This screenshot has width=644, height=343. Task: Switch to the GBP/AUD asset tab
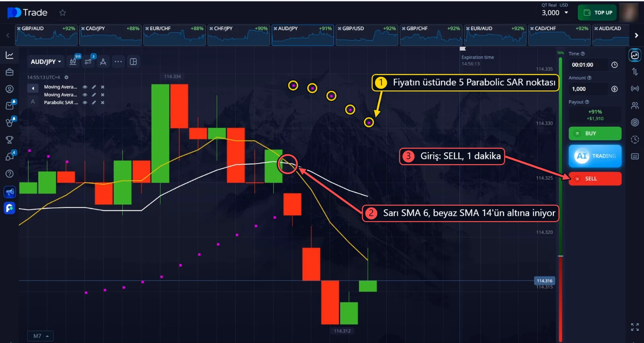(46, 35)
